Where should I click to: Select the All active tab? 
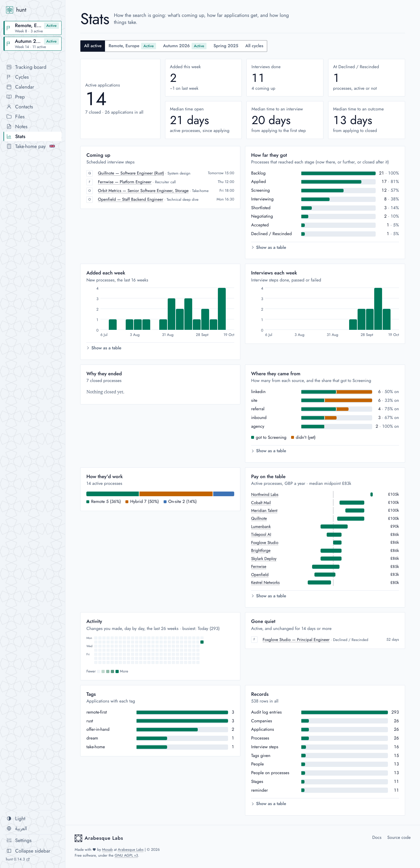point(93,46)
